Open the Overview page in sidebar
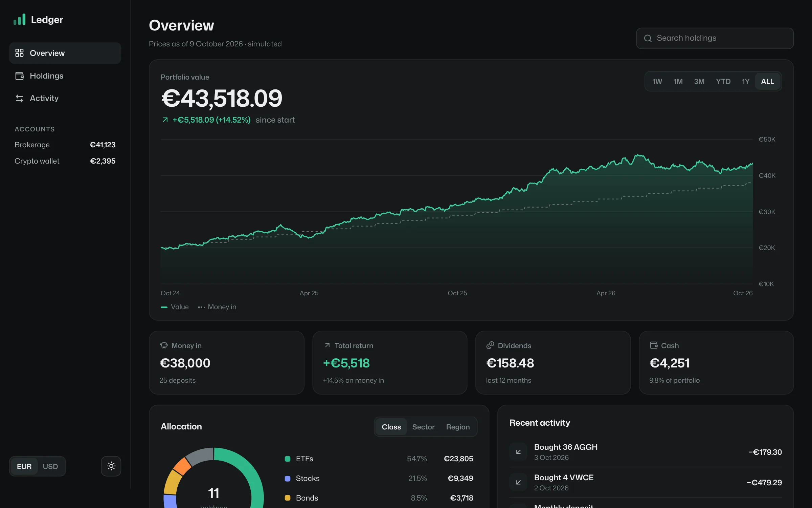 coord(65,53)
